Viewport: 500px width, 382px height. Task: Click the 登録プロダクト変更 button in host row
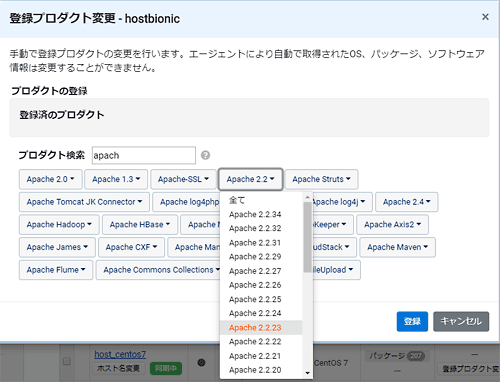[x=469, y=369]
